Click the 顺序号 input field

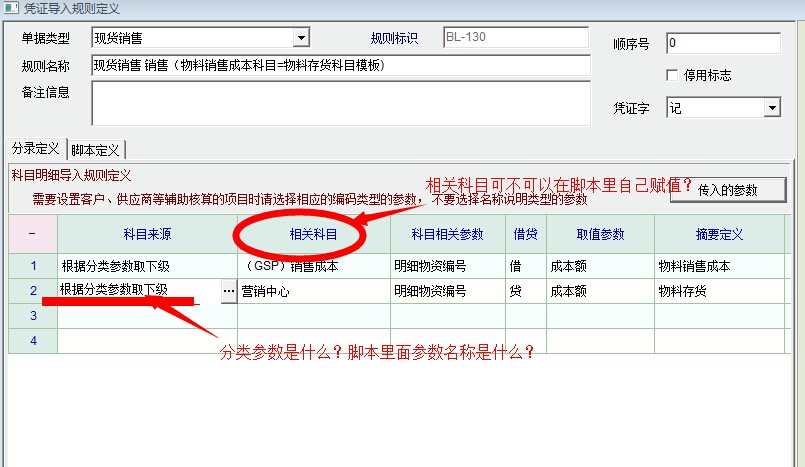[722, 43]
